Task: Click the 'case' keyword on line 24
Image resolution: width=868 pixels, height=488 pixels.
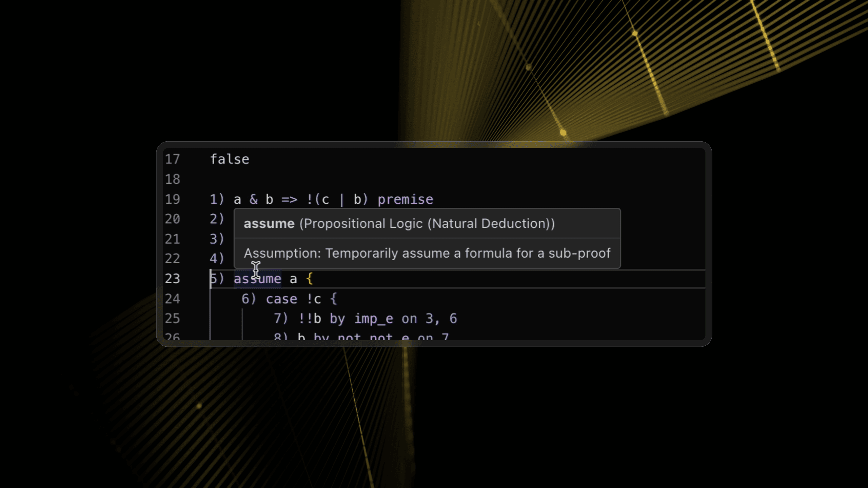Action: click(x=281, y=299)
